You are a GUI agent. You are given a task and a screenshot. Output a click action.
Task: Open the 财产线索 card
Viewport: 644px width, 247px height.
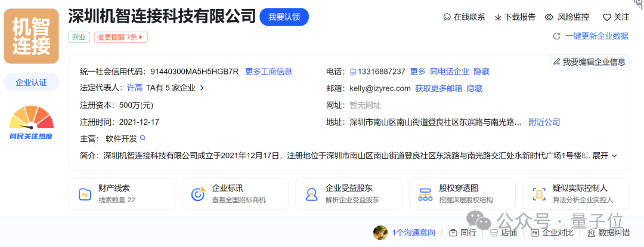point(122,194)
